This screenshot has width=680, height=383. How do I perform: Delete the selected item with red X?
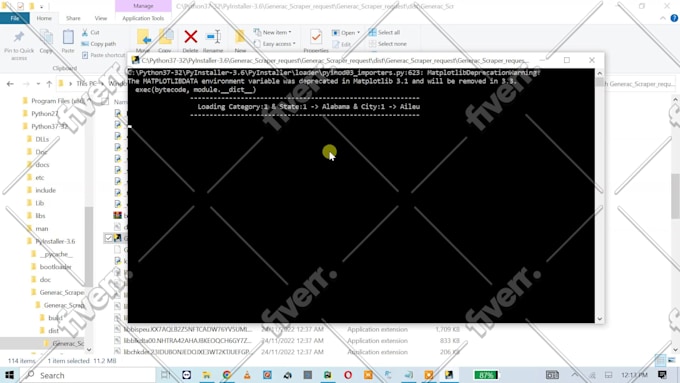point(190,41)
